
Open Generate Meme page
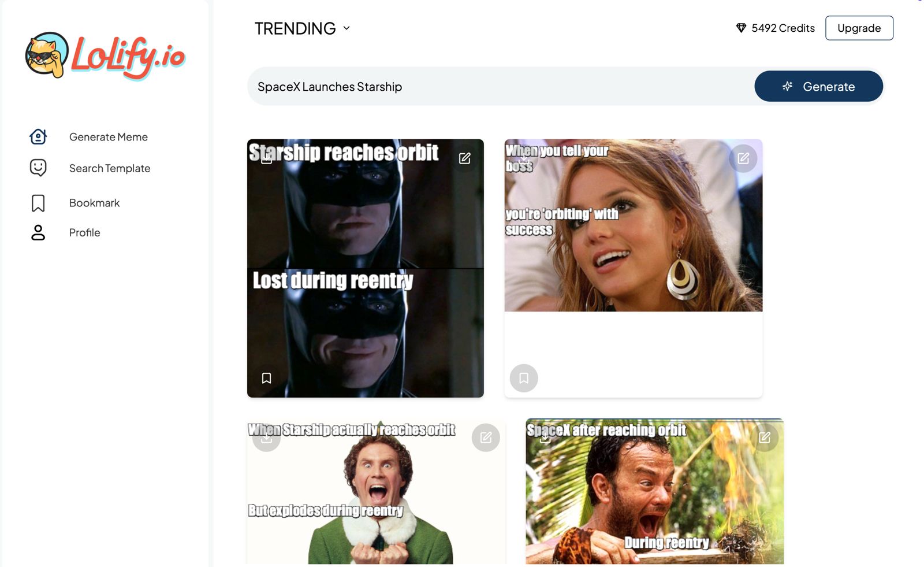coord(109,137)
